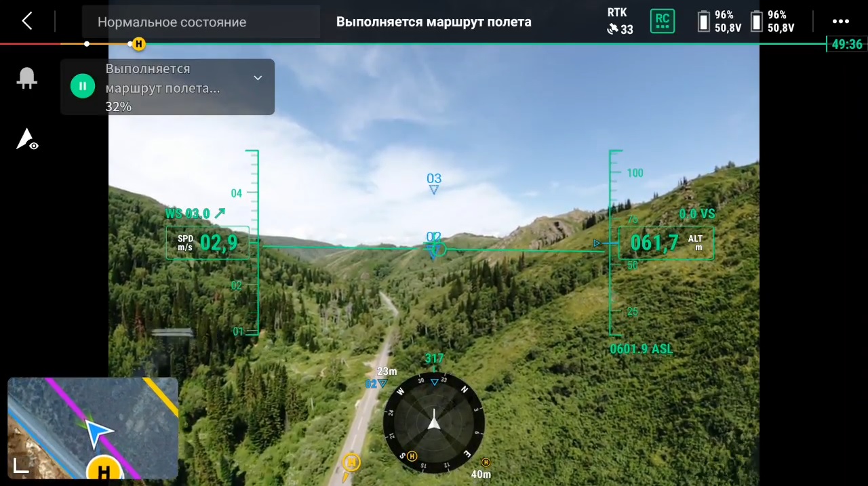The width and height of the screenshot is (868, 486).
Task: Tap the beacon light icon
Action: [x=27, y=79]
